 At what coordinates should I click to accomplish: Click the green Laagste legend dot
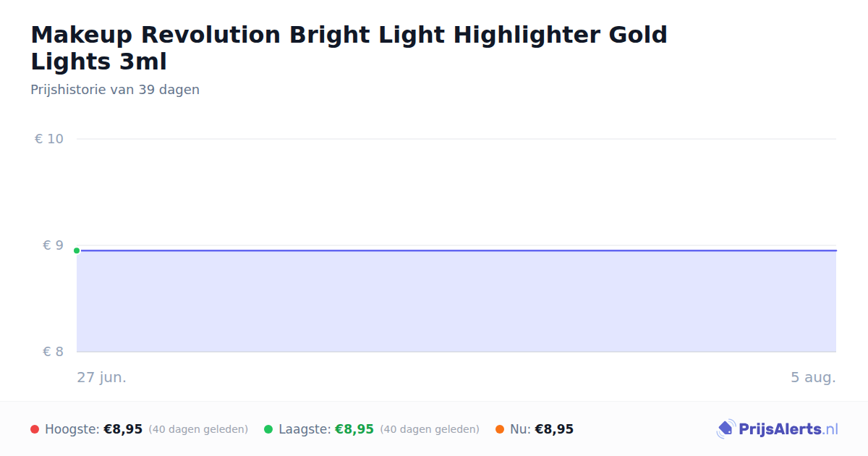coord(268,429)
